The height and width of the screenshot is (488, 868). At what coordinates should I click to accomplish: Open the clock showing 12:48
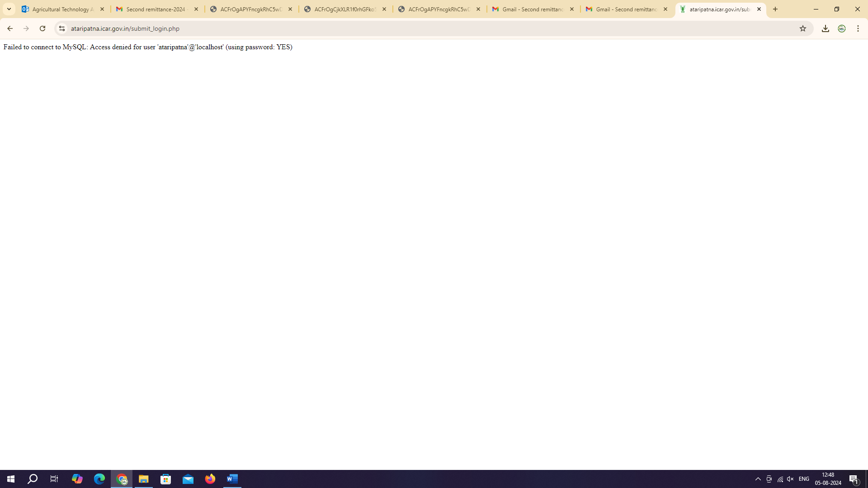point(828,479)
